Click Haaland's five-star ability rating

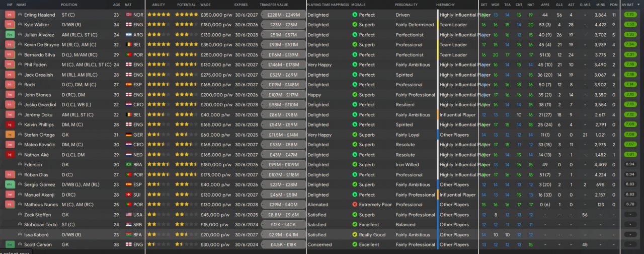[x=158, y=15]
